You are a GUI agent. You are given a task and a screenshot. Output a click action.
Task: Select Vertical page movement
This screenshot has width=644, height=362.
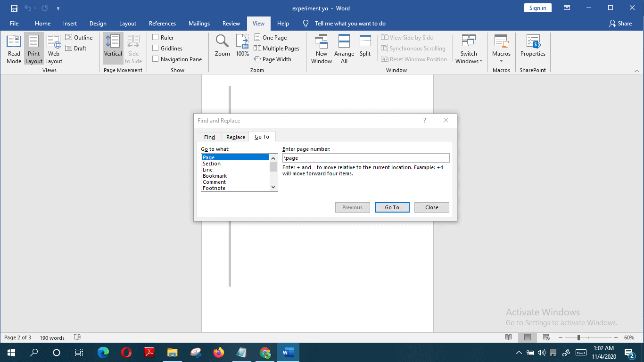(x=113, y=49)
